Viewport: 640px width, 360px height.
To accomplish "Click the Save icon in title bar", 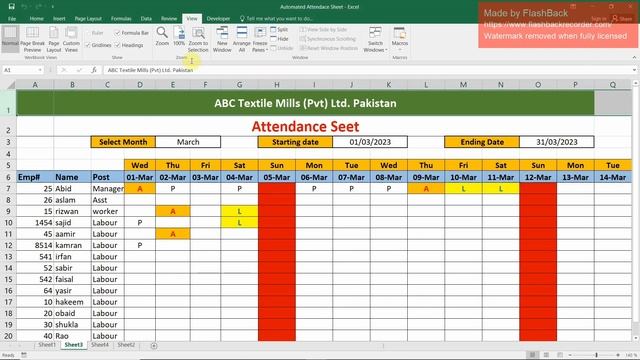I will (11, 7).
